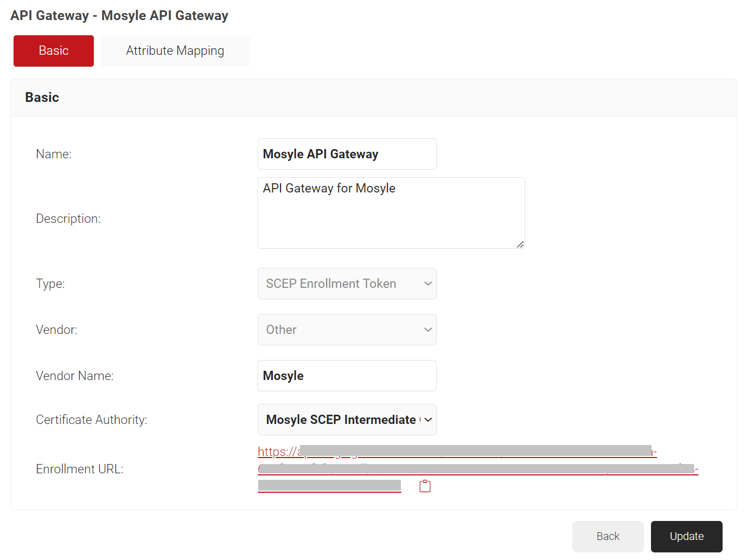This screenshot has width=747, height=560.
Task: Open the Certificate Authority dropdown
Action: [347, 420]
